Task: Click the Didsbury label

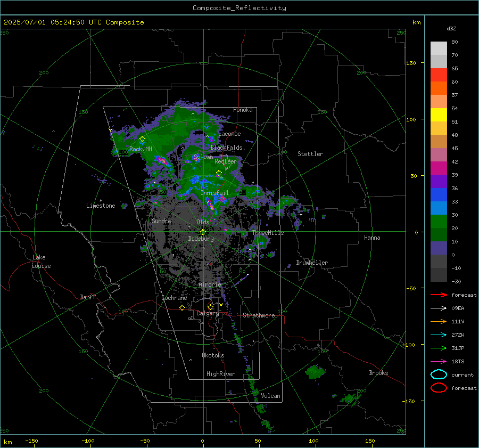Action: (201, 239)
